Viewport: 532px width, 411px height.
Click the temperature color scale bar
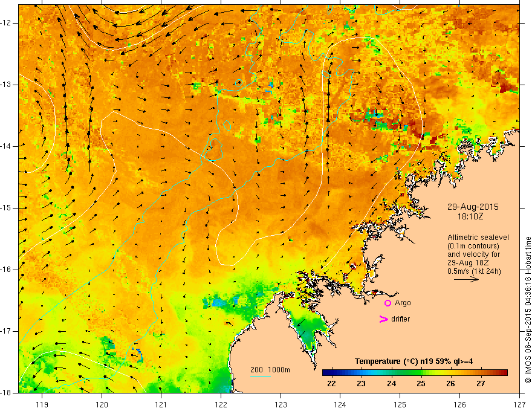(415, 373)
